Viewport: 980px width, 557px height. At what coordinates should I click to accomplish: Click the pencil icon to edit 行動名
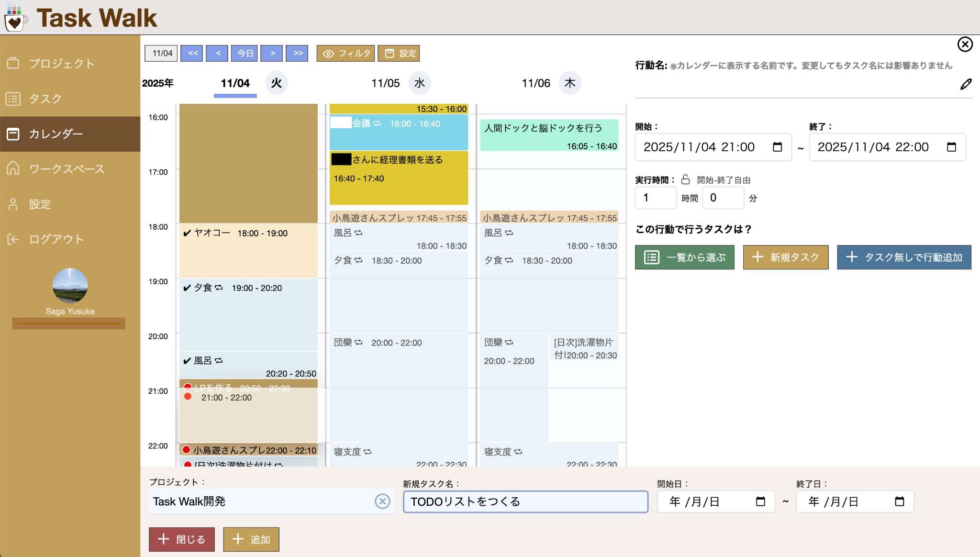[x=967, y=84]
